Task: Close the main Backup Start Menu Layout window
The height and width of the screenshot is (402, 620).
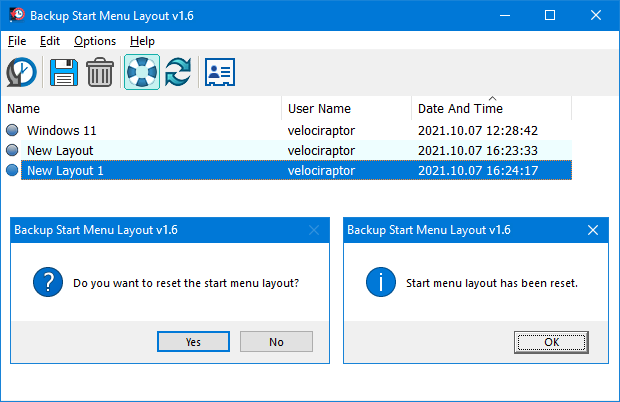Action: [595, 15]
